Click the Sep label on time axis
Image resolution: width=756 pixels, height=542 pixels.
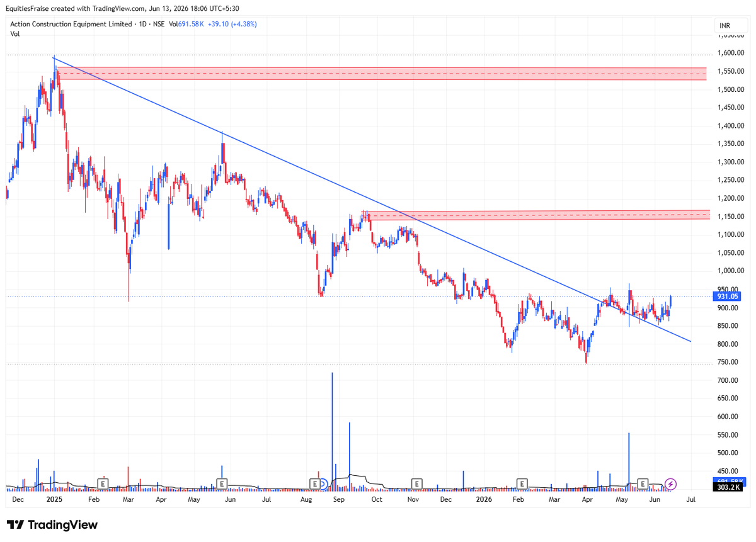point(339,499)
